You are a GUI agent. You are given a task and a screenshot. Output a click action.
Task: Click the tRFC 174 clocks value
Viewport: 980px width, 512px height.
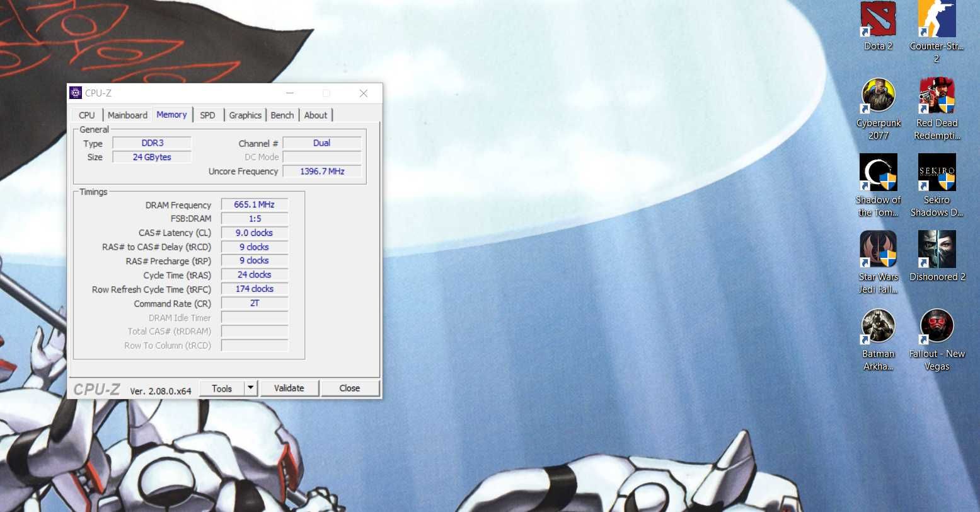point(255,289)
